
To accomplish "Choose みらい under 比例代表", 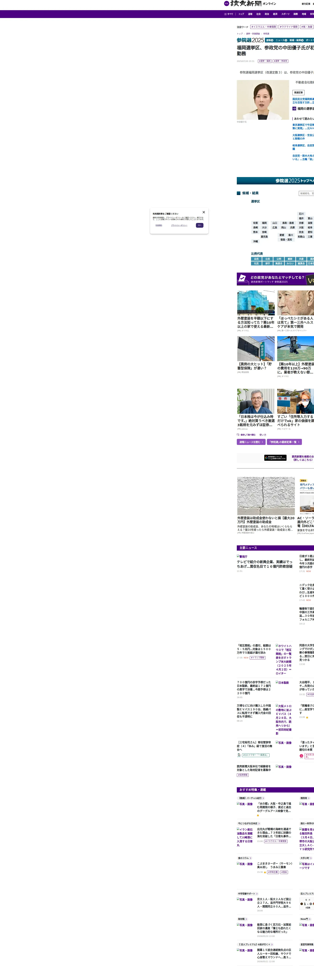I will [290, 264].
